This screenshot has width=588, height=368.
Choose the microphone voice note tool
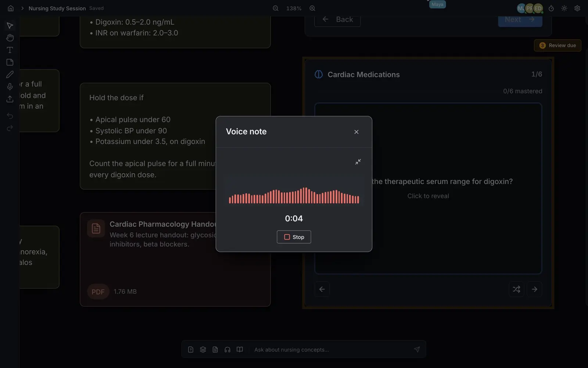10,86
